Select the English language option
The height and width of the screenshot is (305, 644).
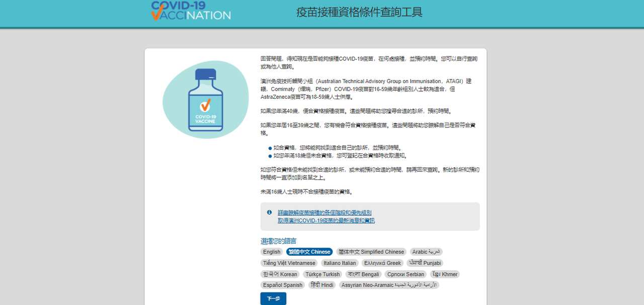pyautogui.click(x=272, y=252)
